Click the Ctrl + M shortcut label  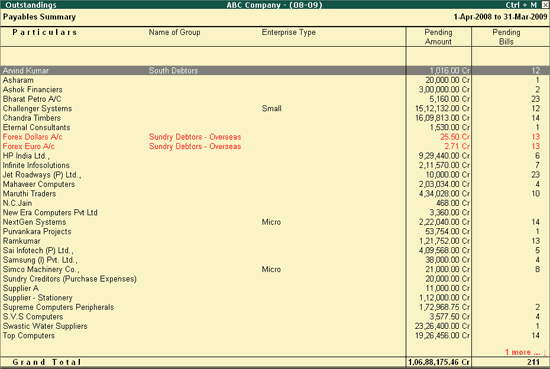click(521, 5)
